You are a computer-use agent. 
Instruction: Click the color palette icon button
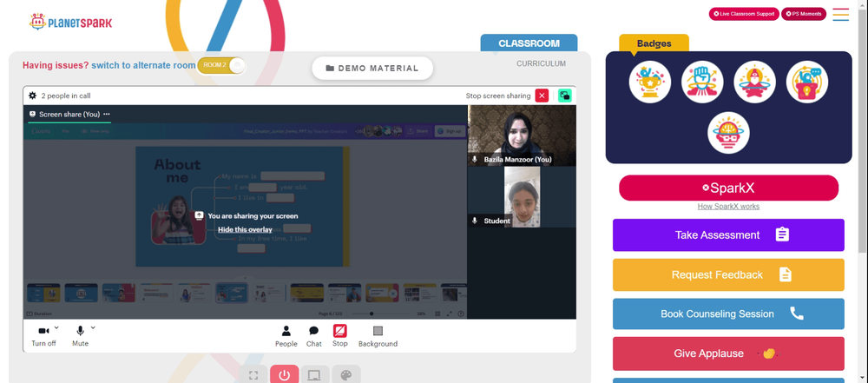tap(346, 375)
